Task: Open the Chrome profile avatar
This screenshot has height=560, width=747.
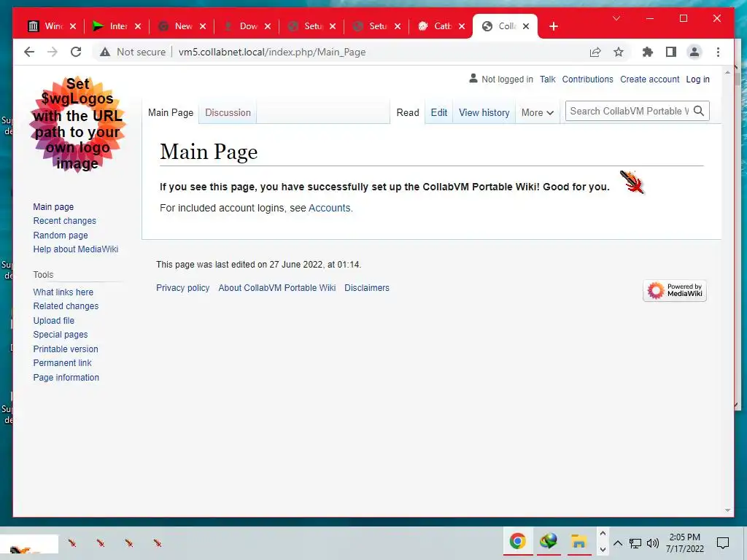Action: (x=694, y=52)
